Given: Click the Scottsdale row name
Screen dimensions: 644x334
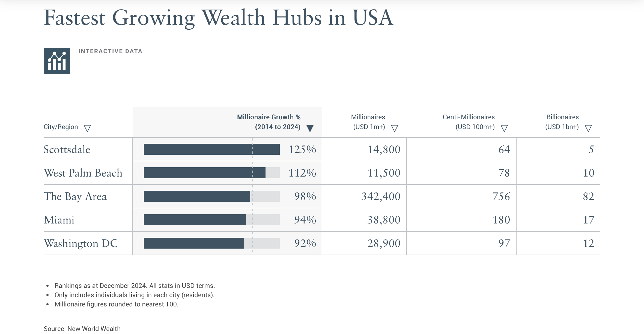Looking at the screenshot, I should [67, 150].
